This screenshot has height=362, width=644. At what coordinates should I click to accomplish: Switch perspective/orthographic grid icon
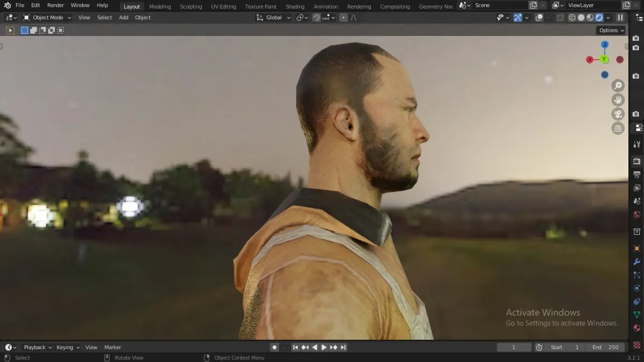[618, 128]
